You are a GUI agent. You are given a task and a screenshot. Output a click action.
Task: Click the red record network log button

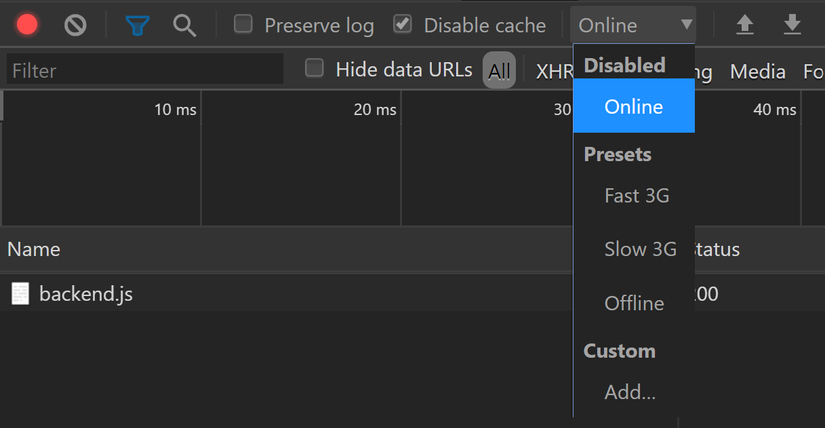[27, 25]
